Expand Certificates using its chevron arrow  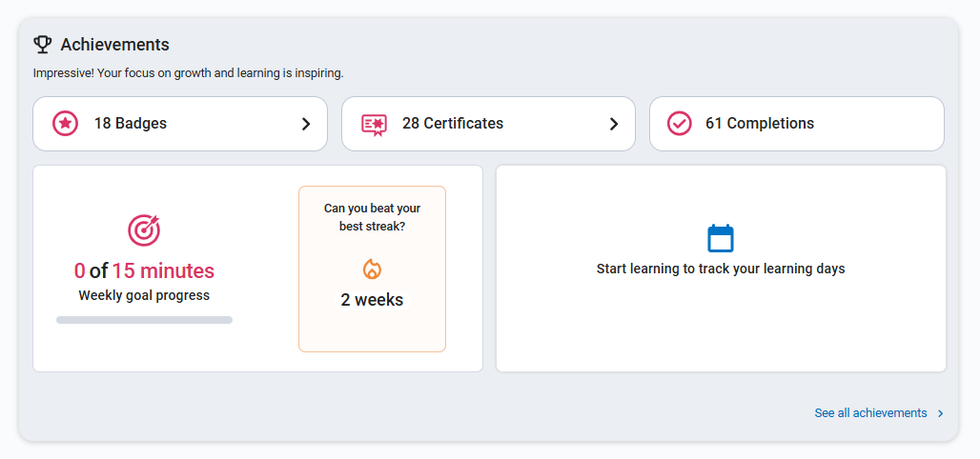point(614,124)
